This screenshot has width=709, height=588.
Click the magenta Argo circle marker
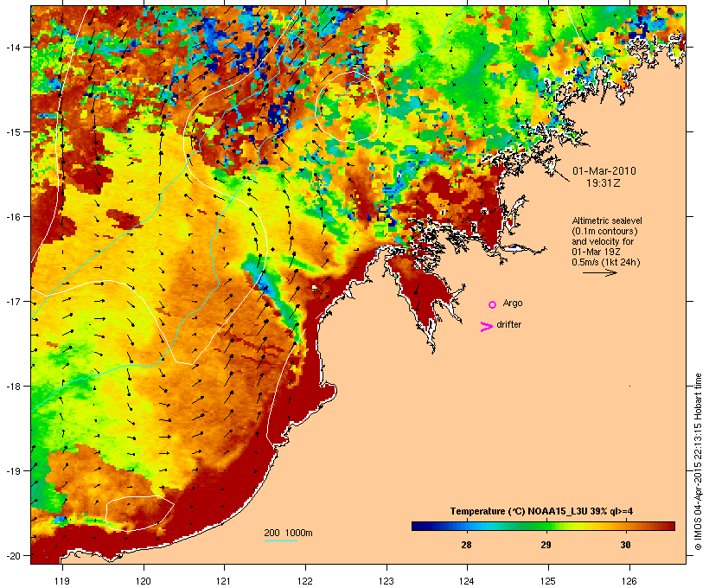pyautogui.click(x=493, y=304)
